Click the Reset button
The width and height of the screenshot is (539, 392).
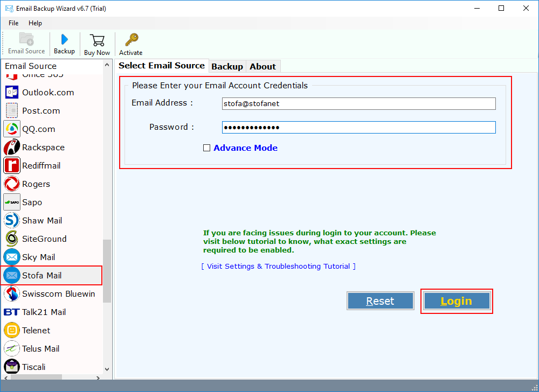point(380,301)
